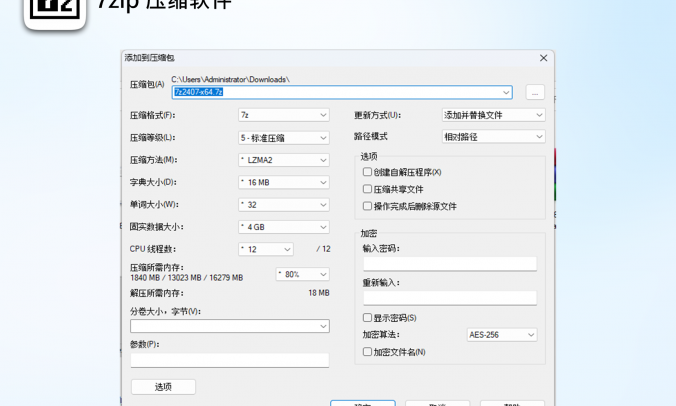Click the 选项 button at bottom left
This screenshot has width=676, height=406.
pos(163,387)
